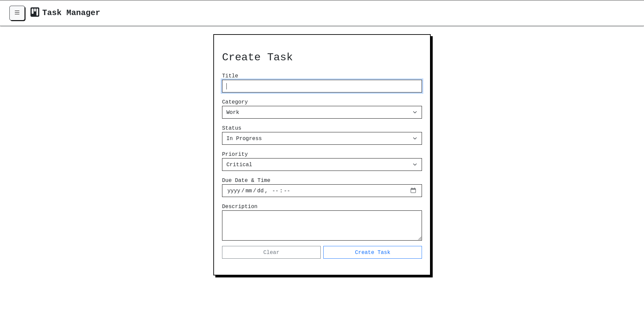Click the Title label above the input

click(230, 76)
